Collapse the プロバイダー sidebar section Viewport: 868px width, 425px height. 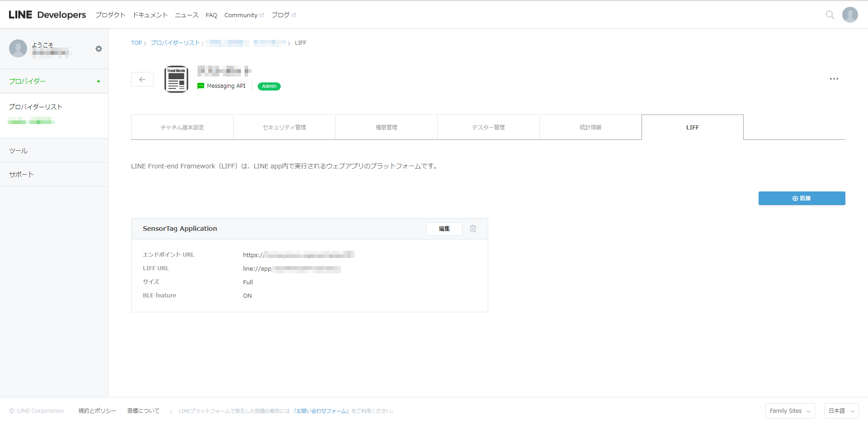[x=54, y=81]
